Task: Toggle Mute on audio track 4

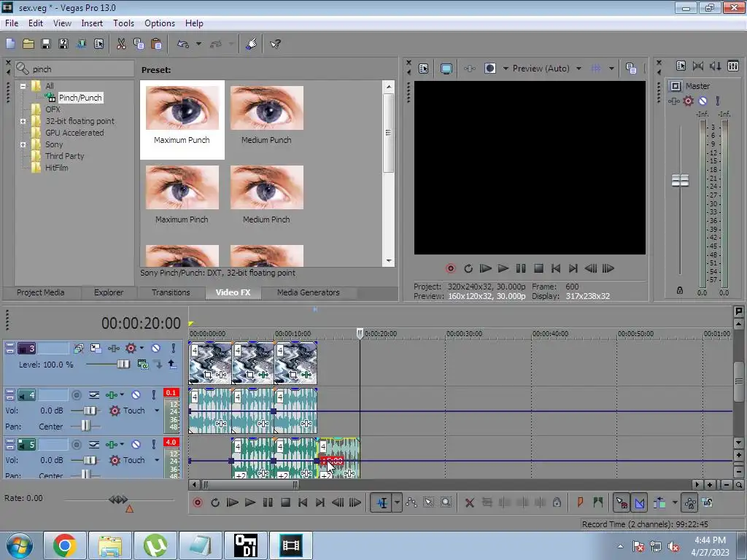Action: click(x=136, y=394)
